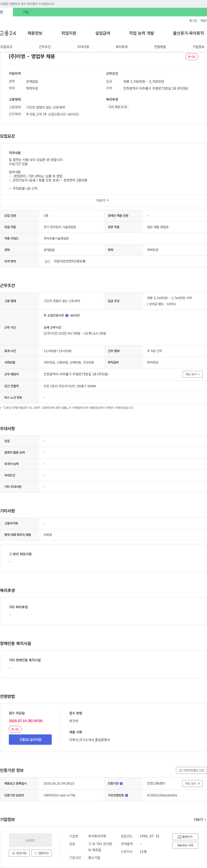
Task: Click the star icon on 관심기업
Action: pyautogui.click(x=14, y=853)
